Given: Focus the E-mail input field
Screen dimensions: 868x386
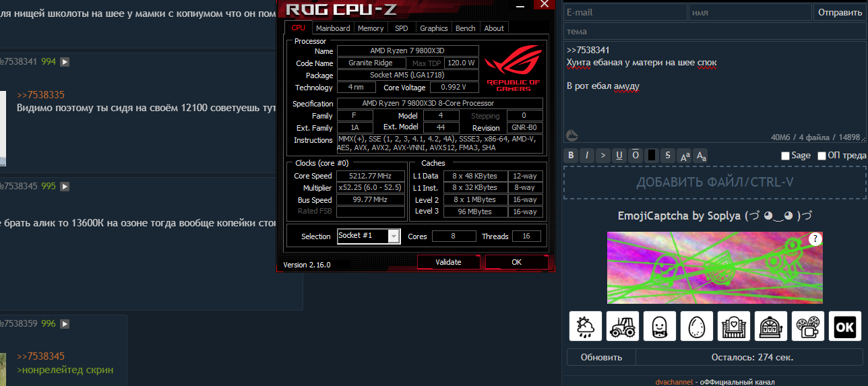Looking at the screenshot, I should click(x=625, y=12).
